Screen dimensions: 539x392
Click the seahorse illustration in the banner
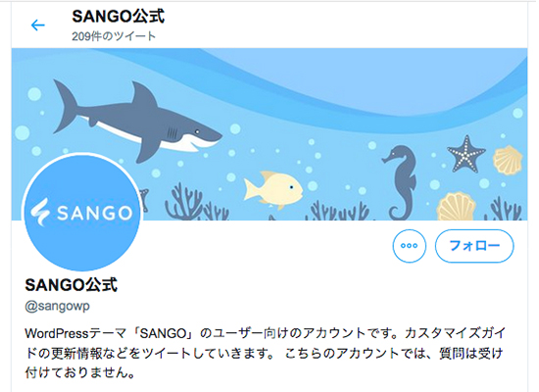pyautogui.click(x=401, y=182)
